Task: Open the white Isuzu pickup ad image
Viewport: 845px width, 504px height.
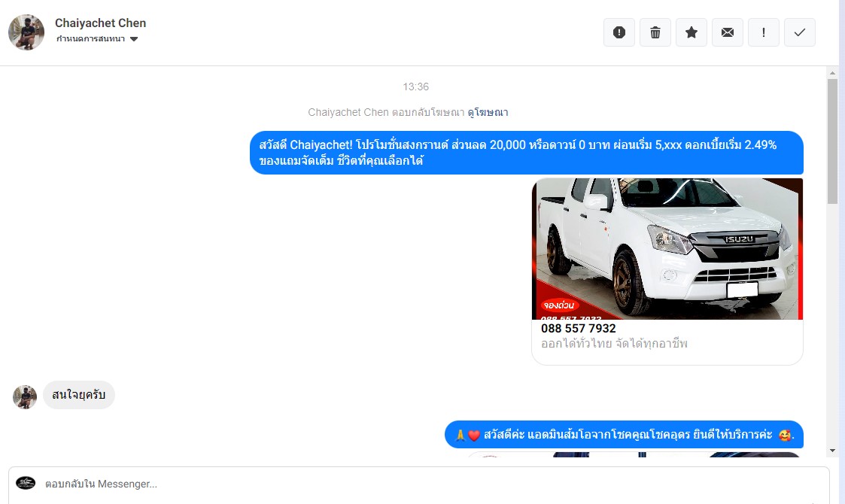Action: 667,249
